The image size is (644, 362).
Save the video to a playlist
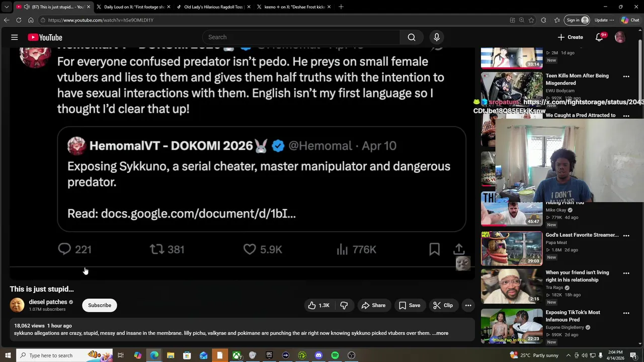(410, 305)
